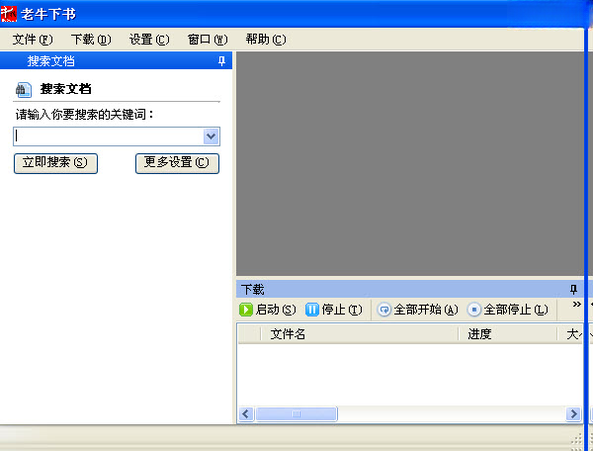
Task: Click the 搜索文档 document icon
Action: tap(23, 90)
